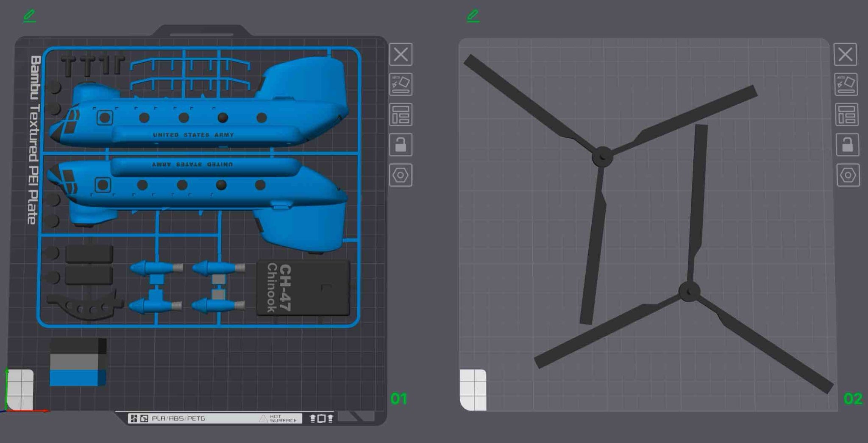
Task: Auto-orient objects on plate 02
Action: (846, 84)
